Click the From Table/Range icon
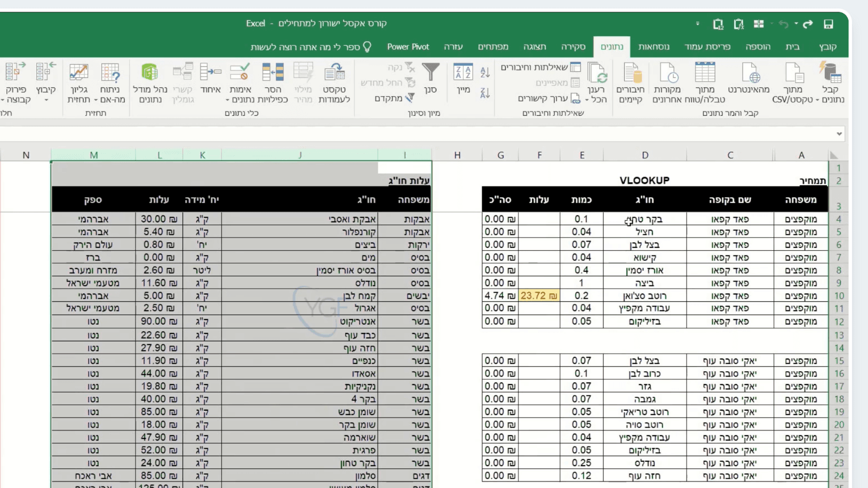 click(x=705, y=73)
